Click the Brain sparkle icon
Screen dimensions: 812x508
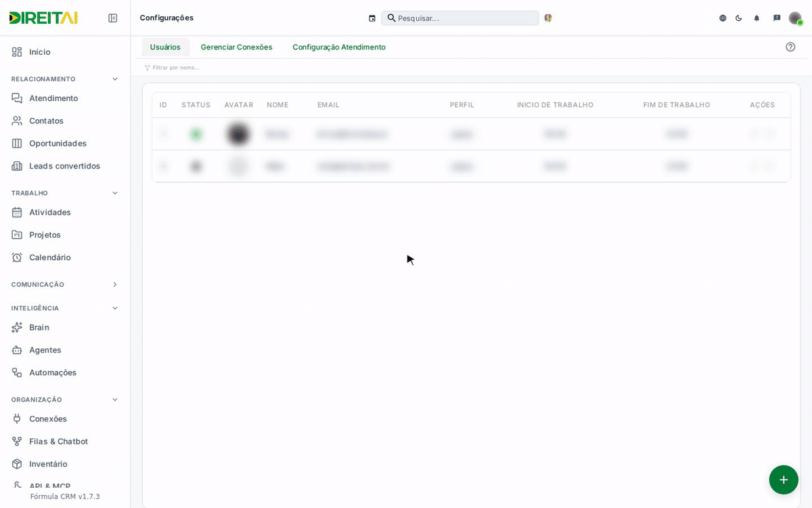click(x=17, y=327)
